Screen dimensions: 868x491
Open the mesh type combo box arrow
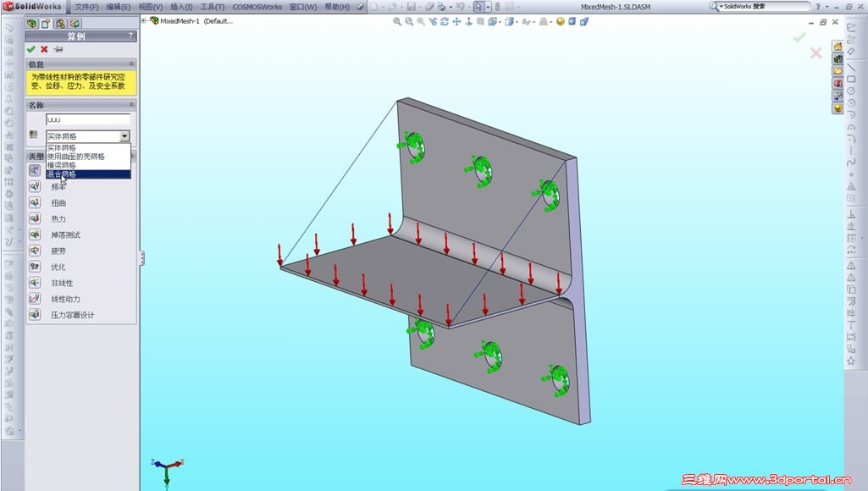click(124, 136)
